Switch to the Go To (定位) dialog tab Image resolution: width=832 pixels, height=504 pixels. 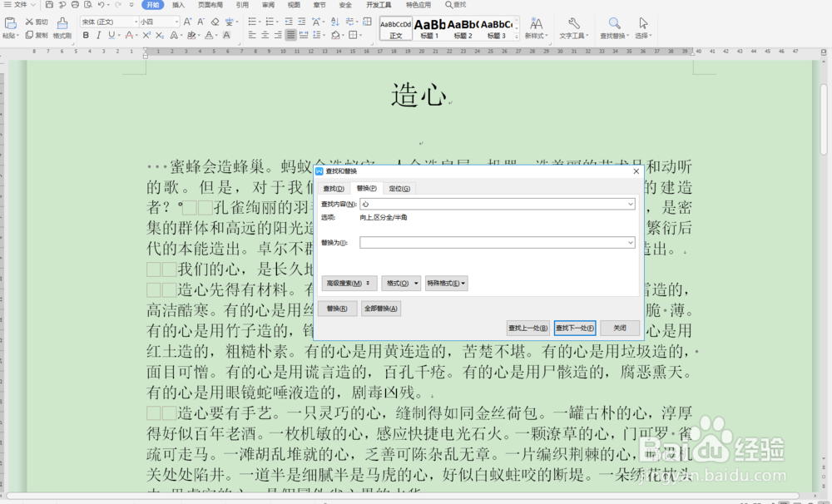(x=399, y=188)
